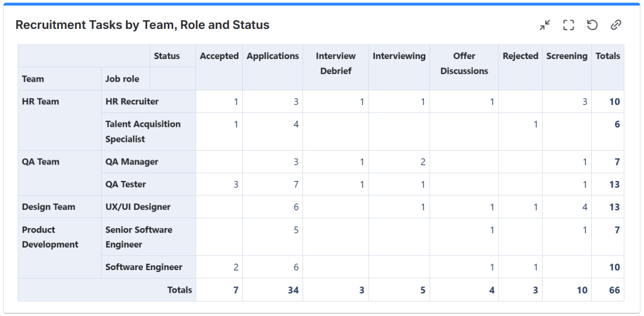This screenshot has height=316, width=644.
Task: Open QA Tester Applications count of 7
Action: click(296, 184)
